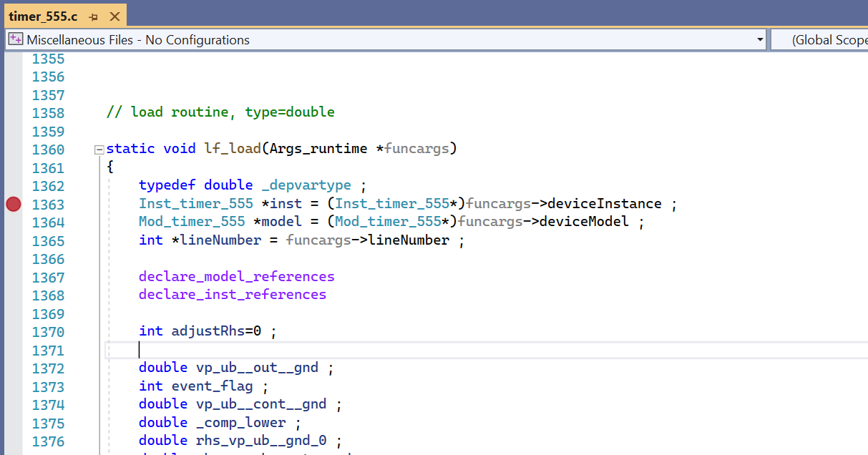The height and width of the screenshot is (455, 868).
Task: Click line number 1376 in the gutter
Action: pos(48,441)
